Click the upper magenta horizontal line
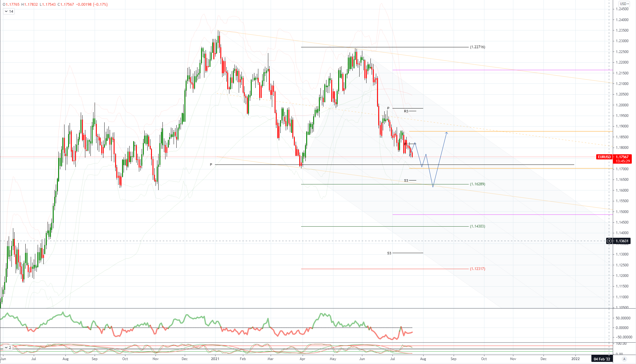 [502, 70]
